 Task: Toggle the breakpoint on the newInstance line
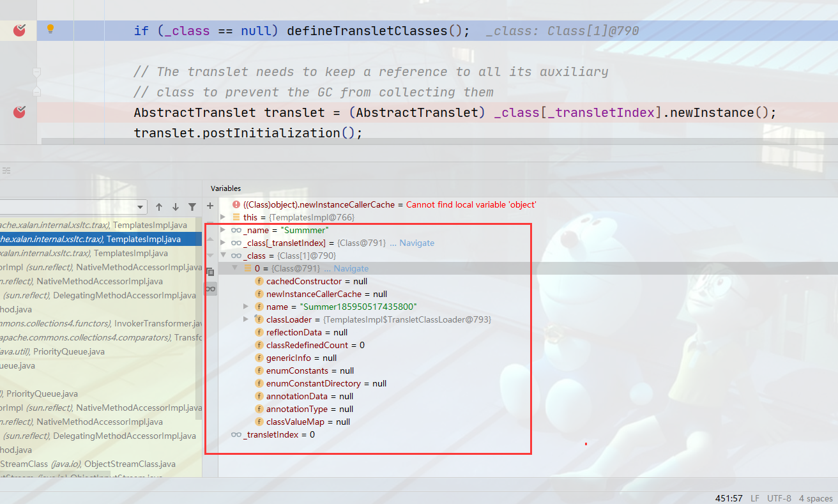pos(19,112)
